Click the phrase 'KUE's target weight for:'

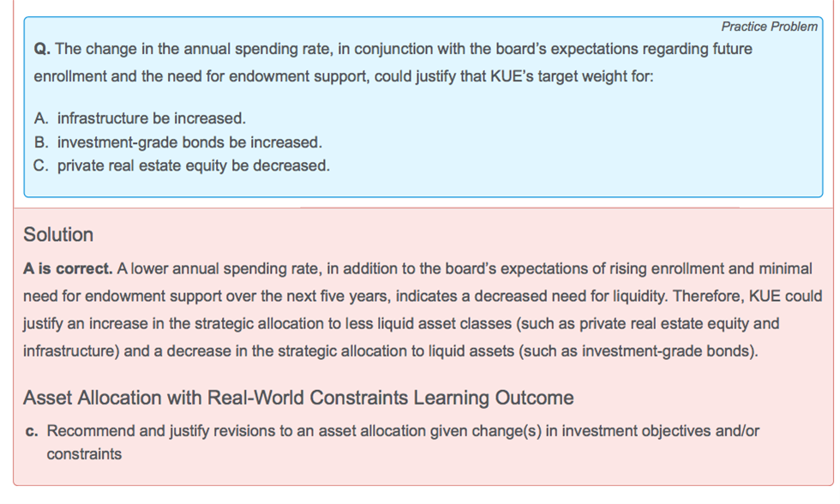[x=572, y=77]
